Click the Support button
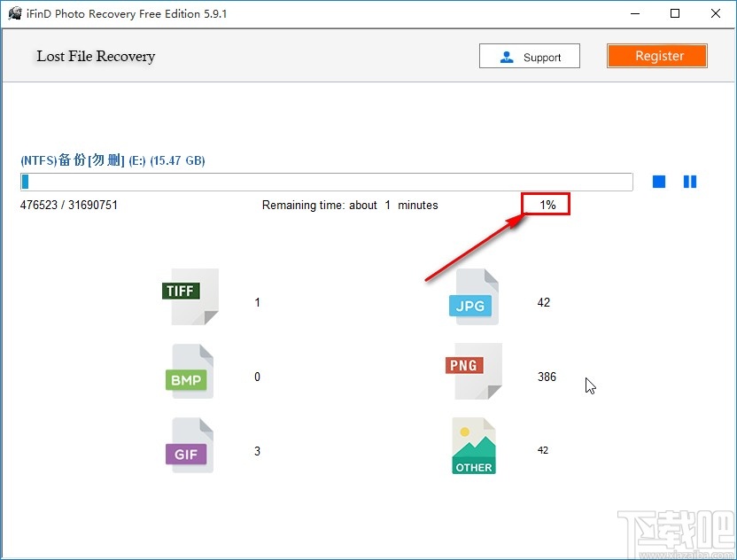This screenshot has width=737, height=560. point(529,57)
